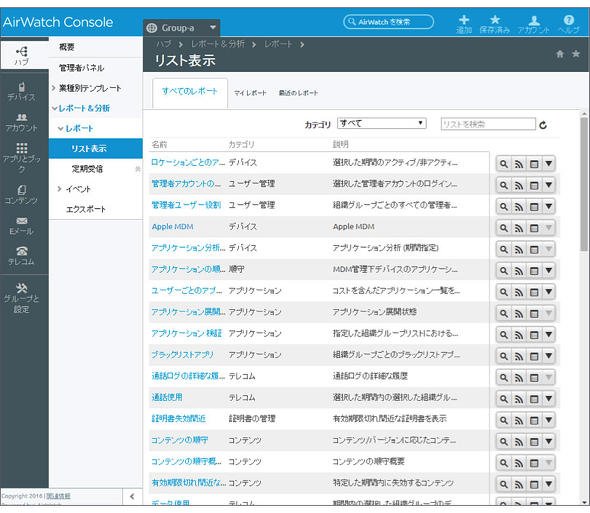This screenshot has width=590, height=513.
Task: Click feed icon for 証明書失効間近 row
Action: click(x=519, y=420)
